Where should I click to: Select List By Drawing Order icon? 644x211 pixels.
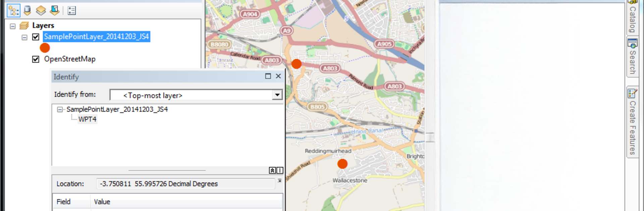tap(13, 11)
